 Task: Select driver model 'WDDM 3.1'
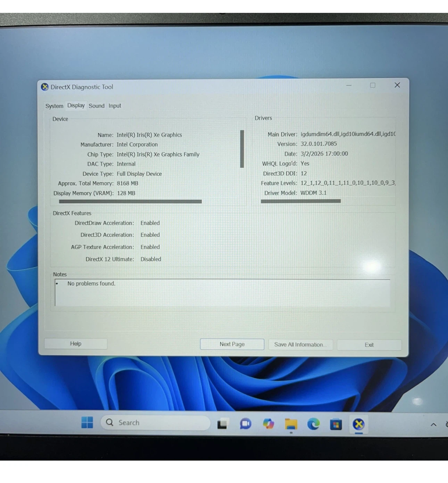tap(314, 193)
